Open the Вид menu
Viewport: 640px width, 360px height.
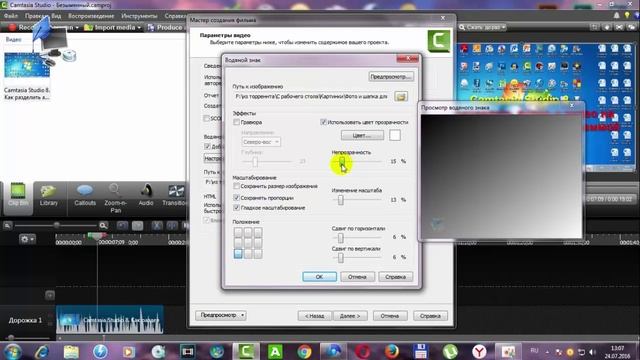(x=56, y=16)
